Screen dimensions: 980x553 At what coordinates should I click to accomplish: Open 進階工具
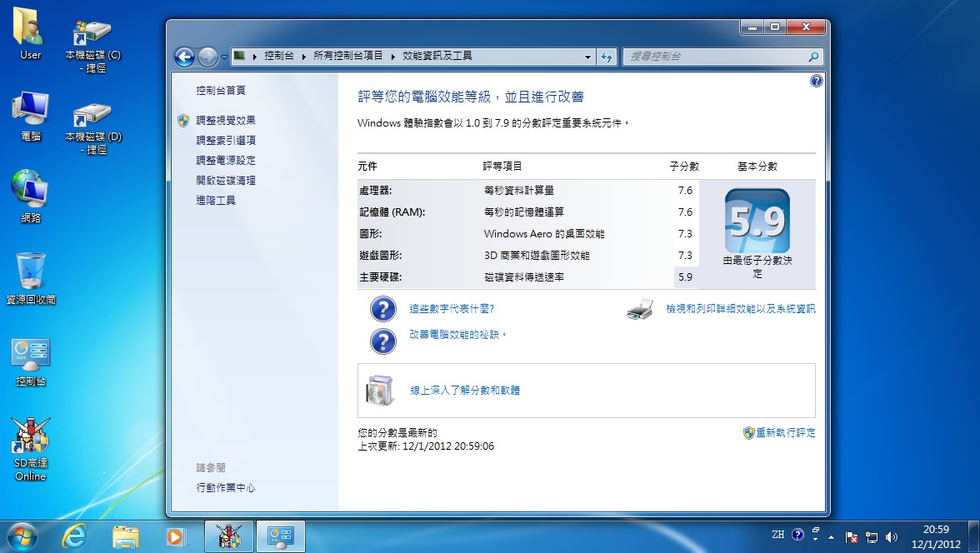216,201
